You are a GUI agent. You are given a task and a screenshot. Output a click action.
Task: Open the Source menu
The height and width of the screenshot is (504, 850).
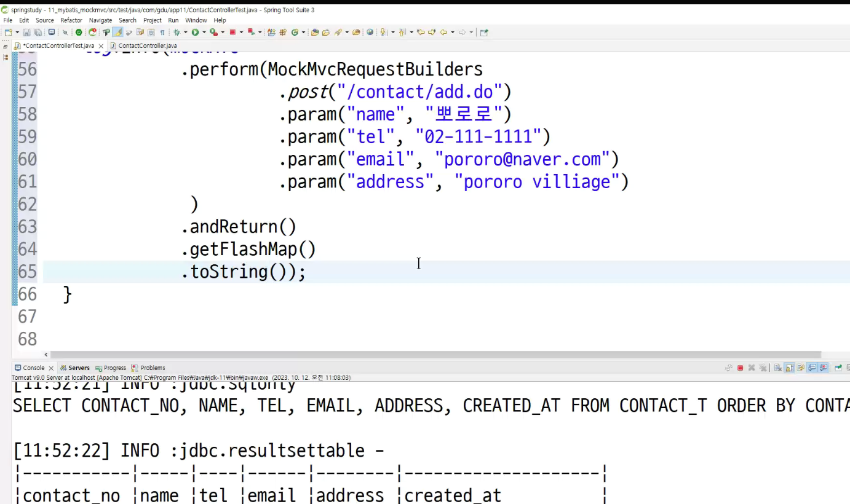click(45, 20)
